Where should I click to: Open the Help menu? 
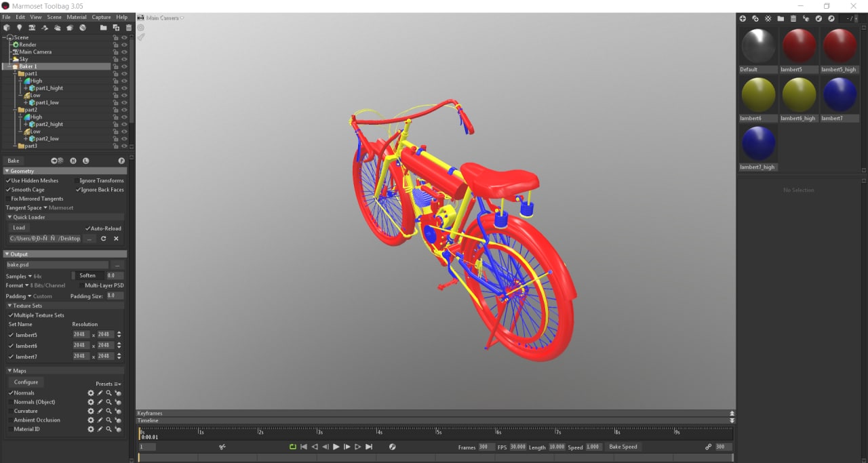click(122, 17)
